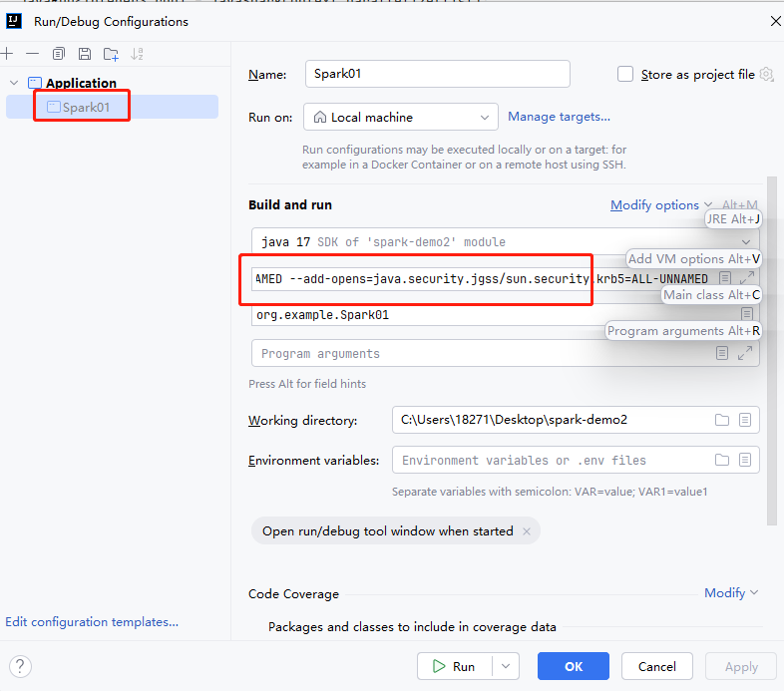
Task: Select the Spark01 configuration in tree
Action: tap(86, 107)
